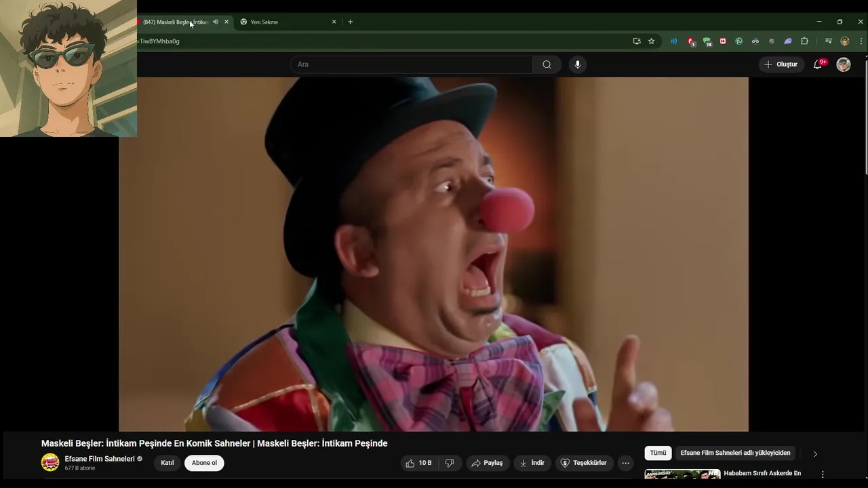
Task: Open the red extension with badge 1
Action: coord(690,41)
